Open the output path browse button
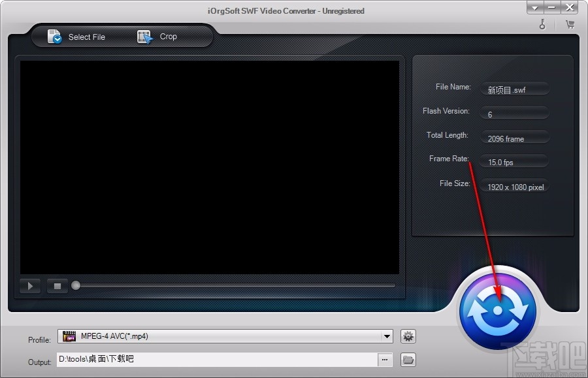The height and width of the screenshot is (378, 588). 384,360
